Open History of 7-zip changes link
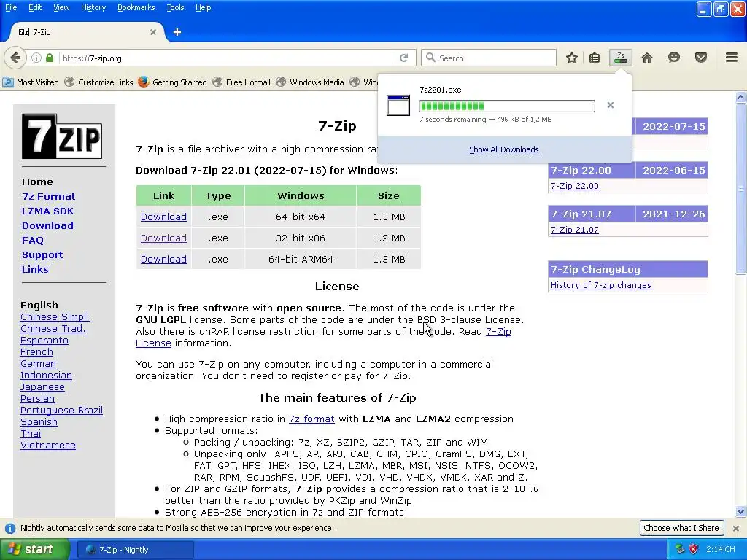 601,285
